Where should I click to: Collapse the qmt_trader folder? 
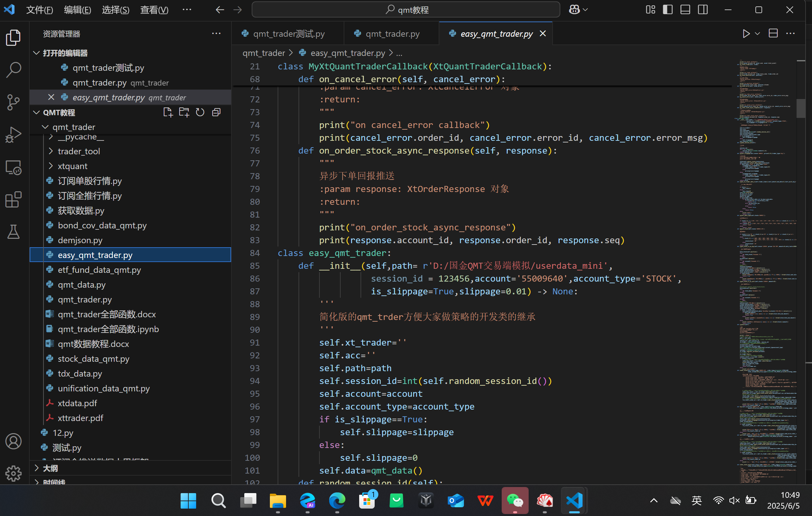pyautogui.click(x=45, y=127)
